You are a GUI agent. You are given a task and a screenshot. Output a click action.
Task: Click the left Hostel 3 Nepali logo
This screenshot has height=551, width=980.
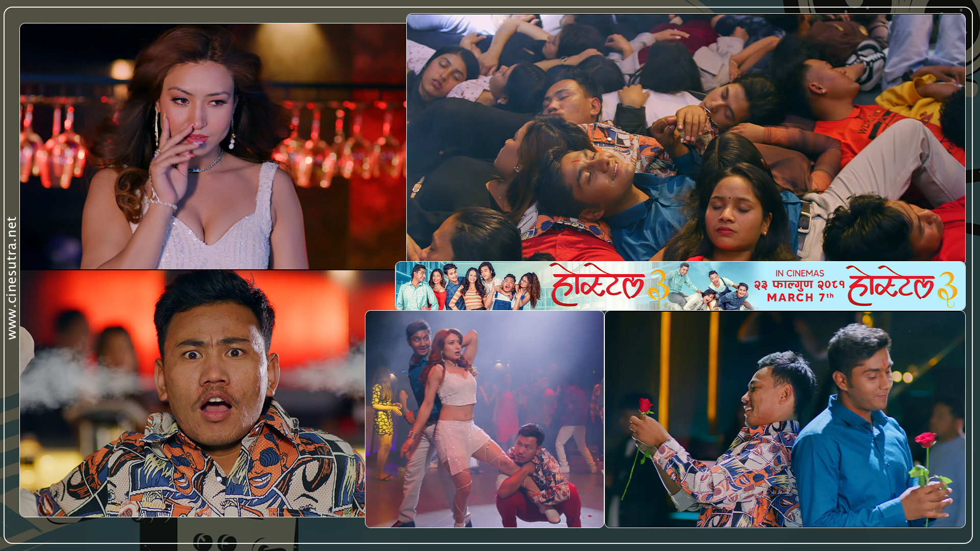(x=597, y=286)
